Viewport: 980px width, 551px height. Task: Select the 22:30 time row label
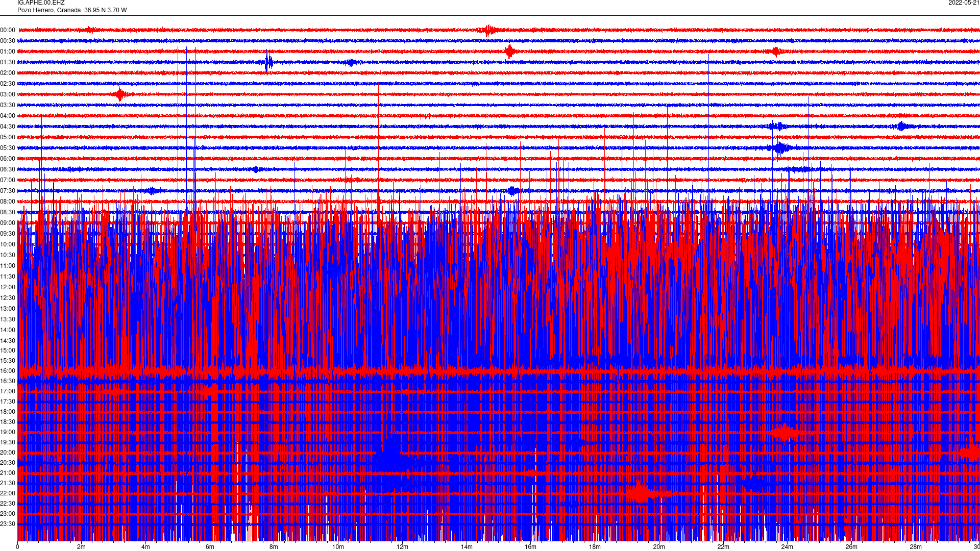coord(8,504)
